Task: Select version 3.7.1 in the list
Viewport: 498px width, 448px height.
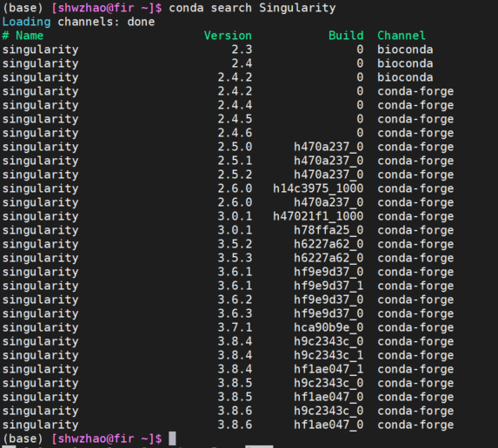Action: point(235,327)
